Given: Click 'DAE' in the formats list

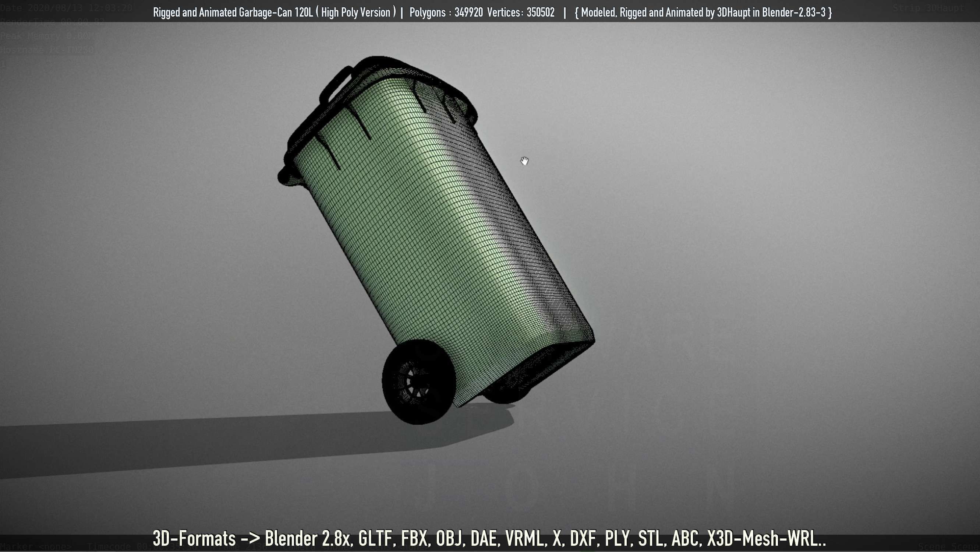Looking at the screenshot, I should 484,538.
